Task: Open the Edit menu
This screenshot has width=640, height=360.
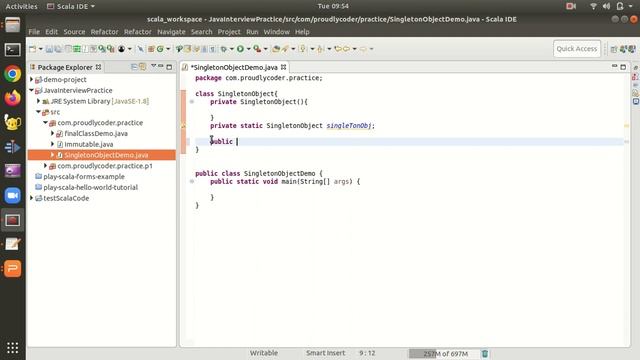Action: click(51, 32)
